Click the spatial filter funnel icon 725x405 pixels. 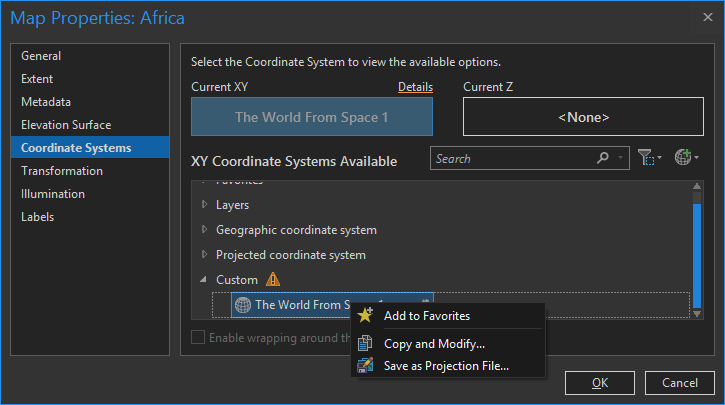pyautogui.click(x=646, y=158)
